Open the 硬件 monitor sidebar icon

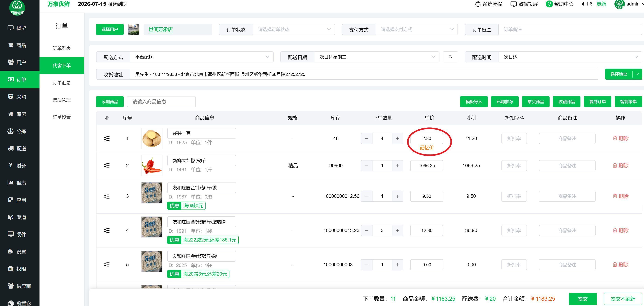pyautogui.click(x=10, y=234)
